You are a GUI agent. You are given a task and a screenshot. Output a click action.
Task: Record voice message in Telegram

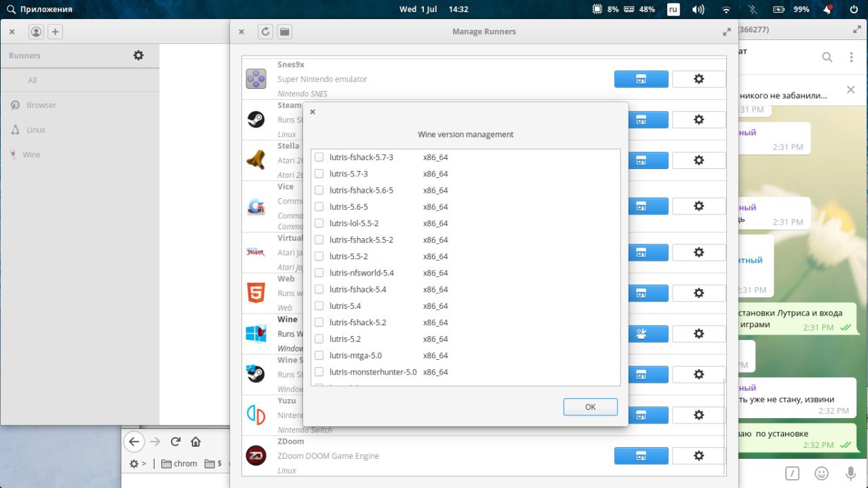pos(850,473)
